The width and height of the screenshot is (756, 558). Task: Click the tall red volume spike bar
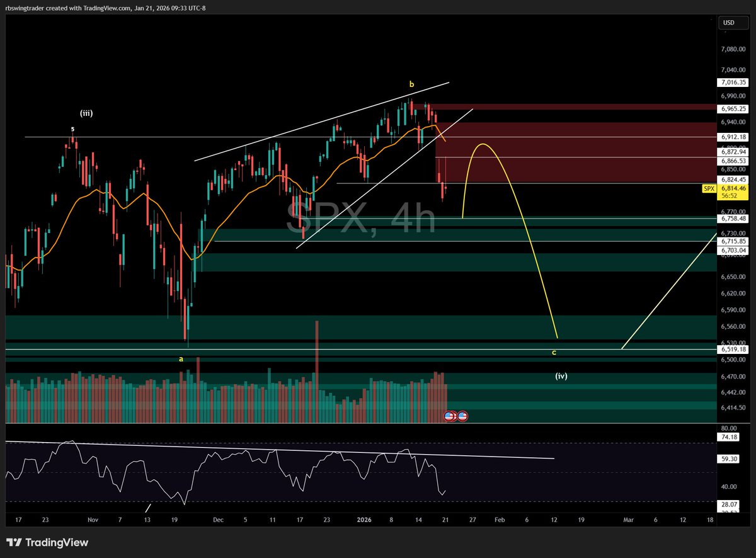tap(316, 372)
